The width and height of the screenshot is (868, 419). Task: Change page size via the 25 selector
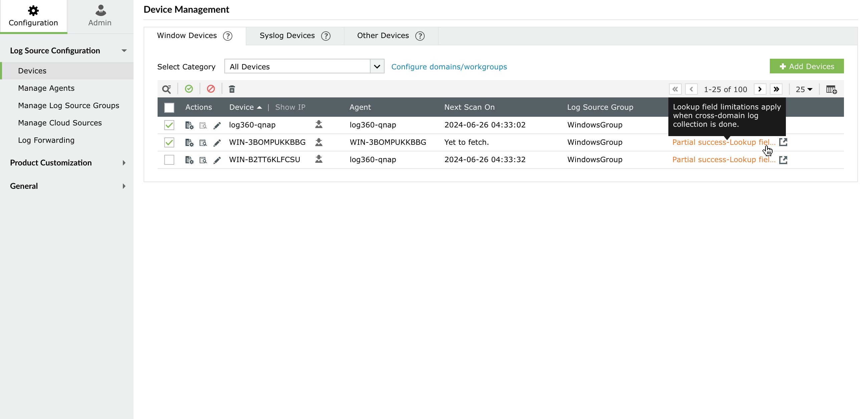click(x=804, y=89)
